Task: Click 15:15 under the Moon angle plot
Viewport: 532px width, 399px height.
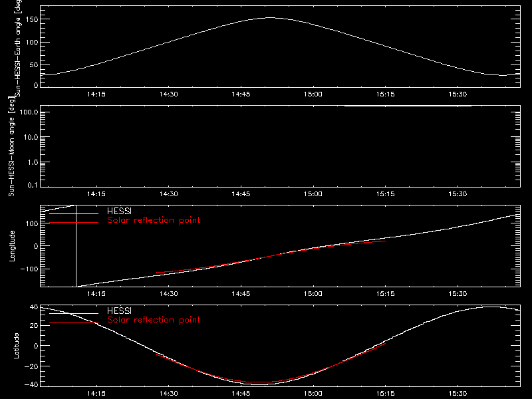Action: (x=386, y=194)
